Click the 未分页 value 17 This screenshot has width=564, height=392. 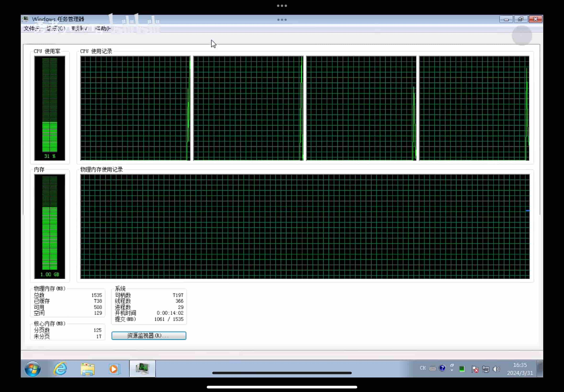pyautogui.click(x=99, y=336)
